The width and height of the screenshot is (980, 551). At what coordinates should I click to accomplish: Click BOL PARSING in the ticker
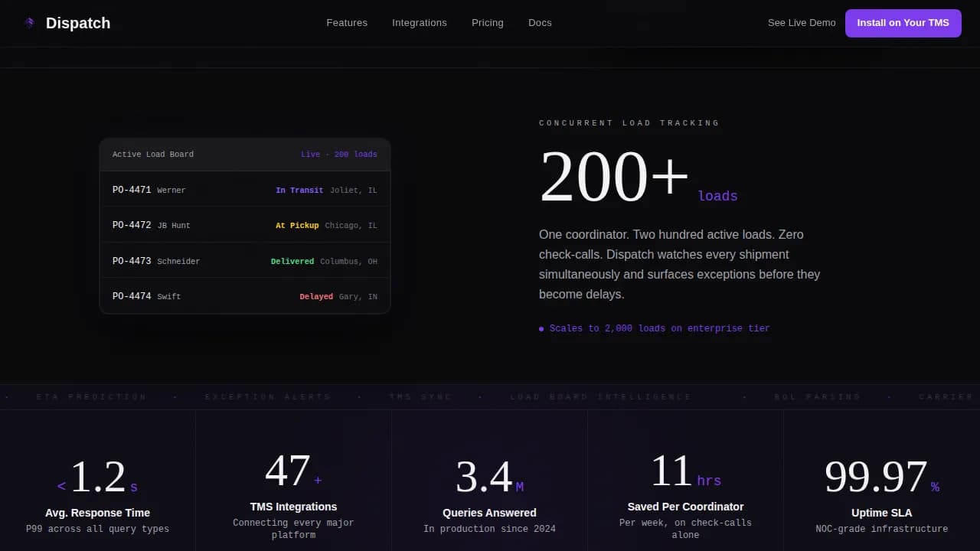[818, 397]
